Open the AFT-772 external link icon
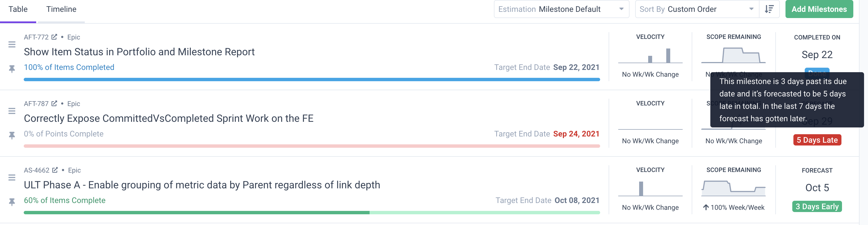This screenshot has width=868, height=225. point(54,37)
